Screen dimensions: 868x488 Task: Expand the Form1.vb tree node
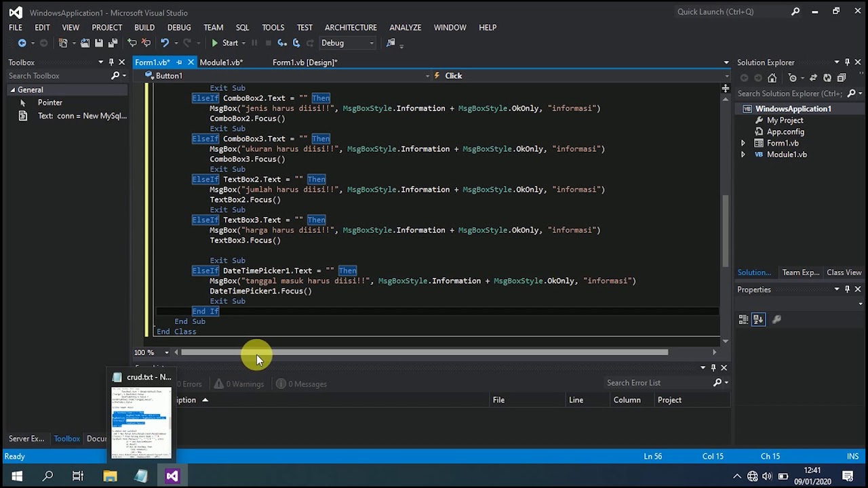pyautogui.click(x=743, y=143)
